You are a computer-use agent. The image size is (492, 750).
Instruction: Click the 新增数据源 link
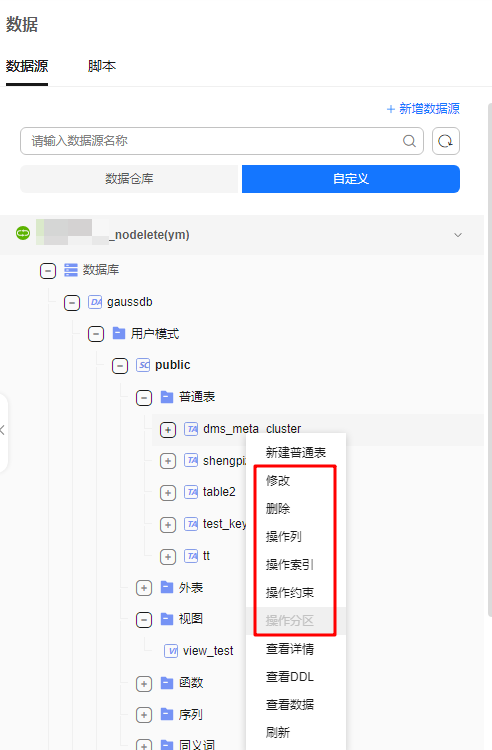[x=423, y=109]
